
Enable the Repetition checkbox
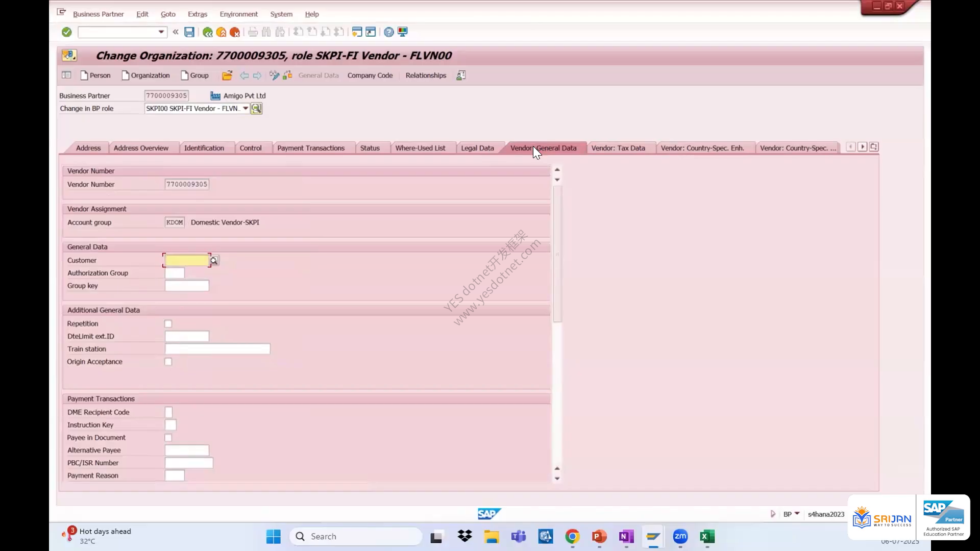[168, 324]
